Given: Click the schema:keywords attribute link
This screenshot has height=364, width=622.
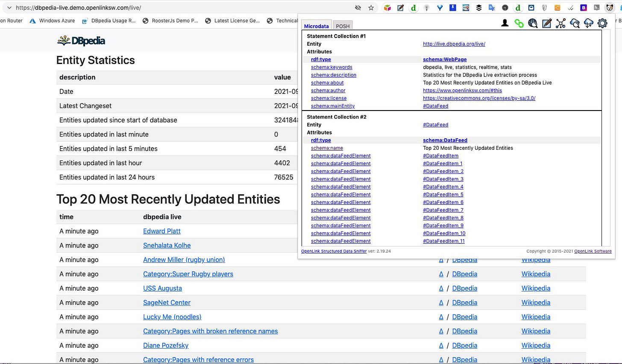Looking at the screenshot, I should point(332,67).
